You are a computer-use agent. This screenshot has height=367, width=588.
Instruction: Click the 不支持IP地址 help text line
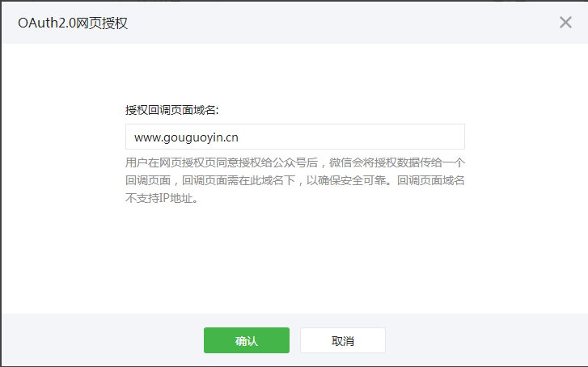[x=162, y=199]
